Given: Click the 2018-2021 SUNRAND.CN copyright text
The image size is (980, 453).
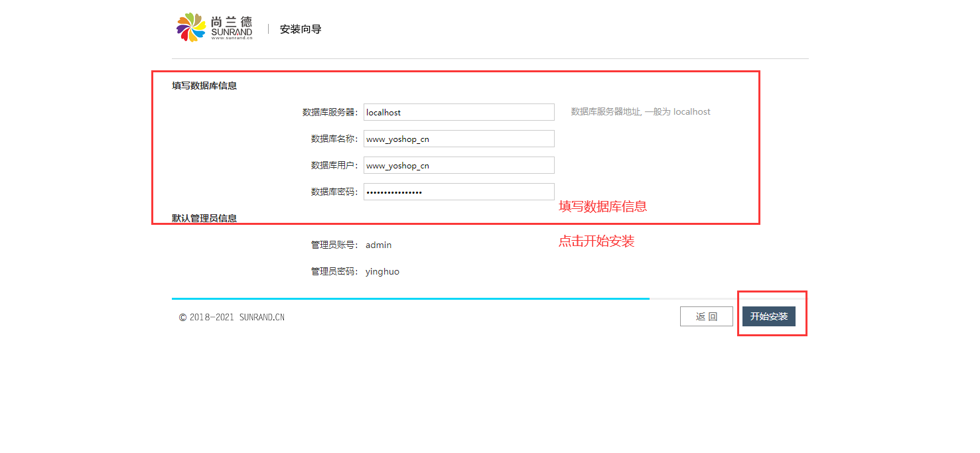Looking at the screenshot, I should pos(232,317).
